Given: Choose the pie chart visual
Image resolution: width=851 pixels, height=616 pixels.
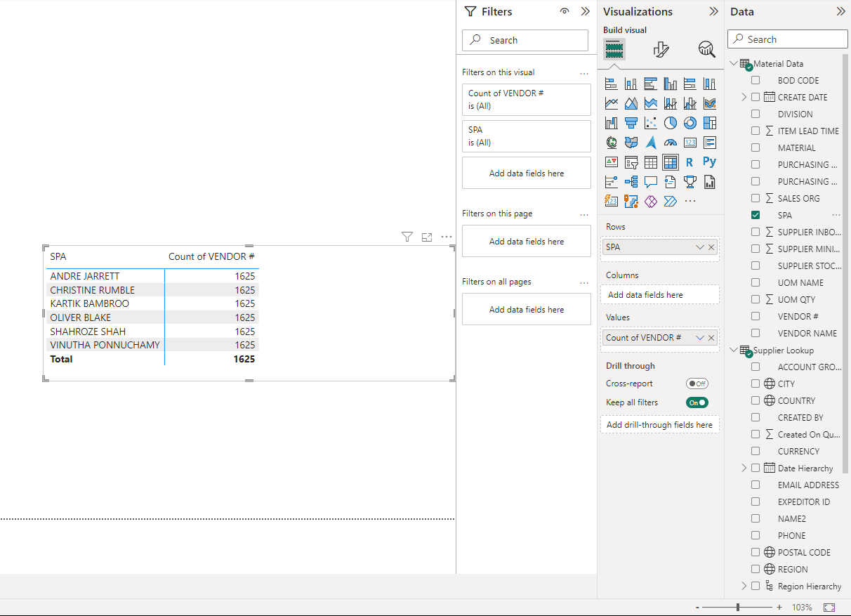Looking at the screenshot, I should coord(671,123).
